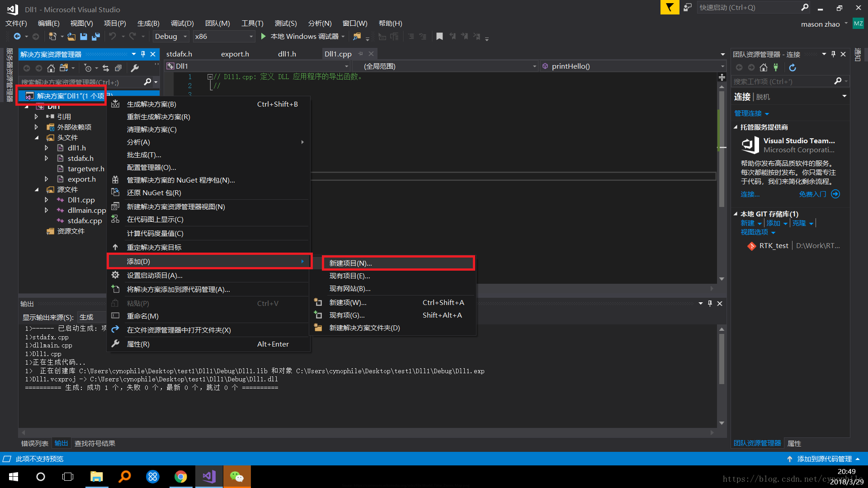
Task: Click the split editor icon above the scrollbar
Action: pos(722,77)
